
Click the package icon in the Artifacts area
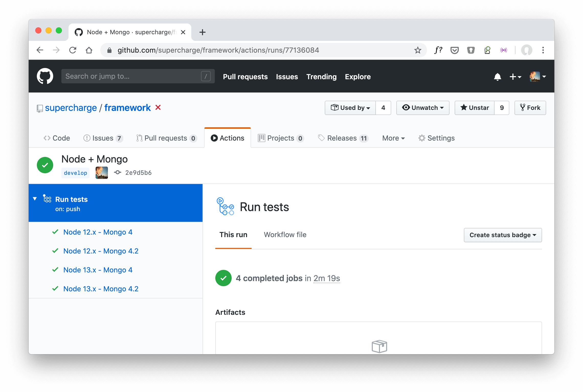coord(379,347)
